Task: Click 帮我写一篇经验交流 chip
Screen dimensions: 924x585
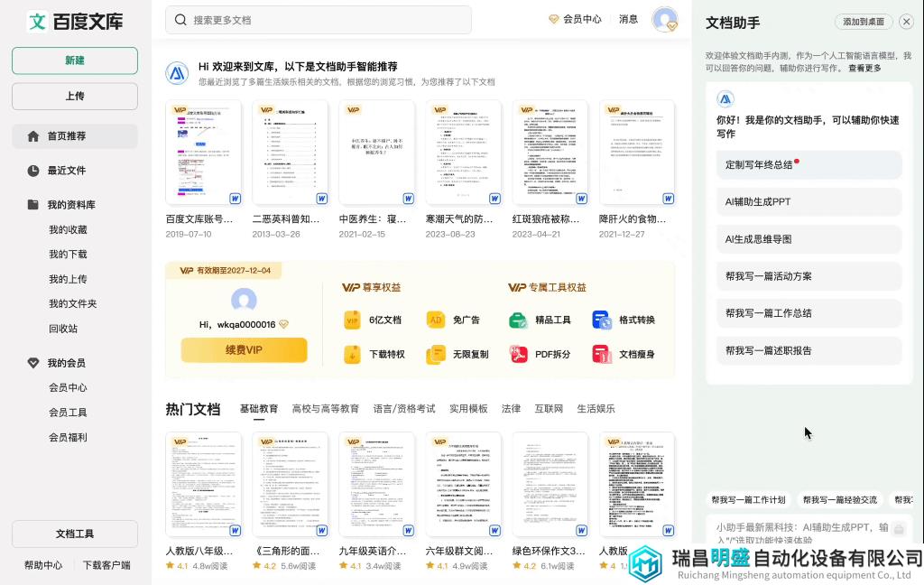Action: (840, 499)
